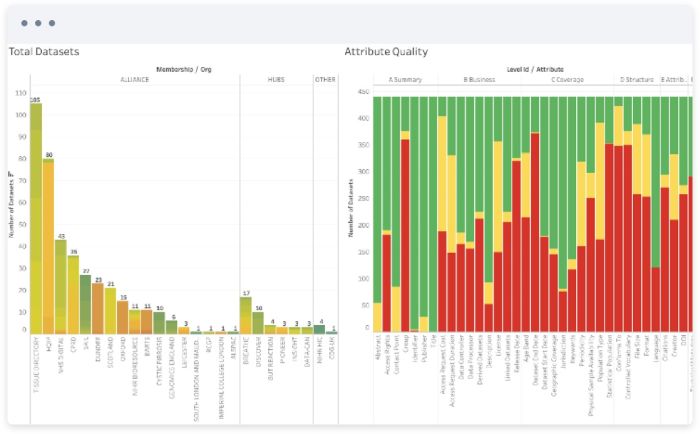Click the E Attrib... level header
This screenshot has width=700, height=434.
tap(674, 79)
